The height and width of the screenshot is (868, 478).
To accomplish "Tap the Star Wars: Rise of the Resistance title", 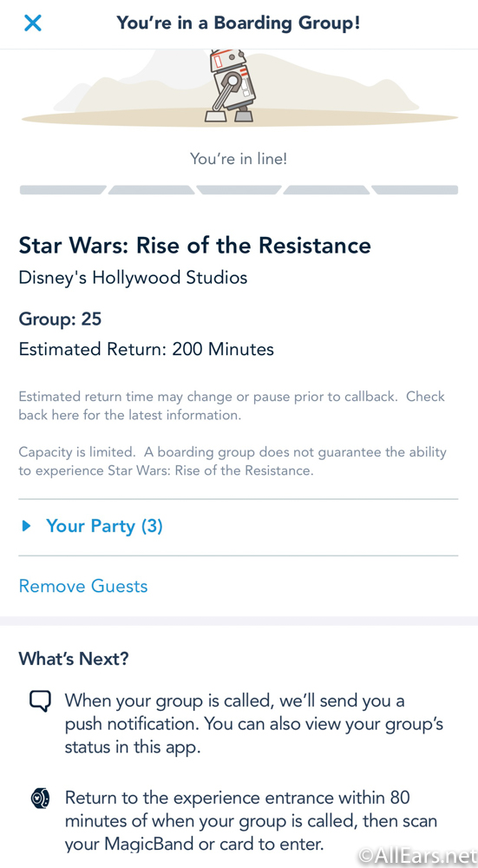I will (x=194, y=246).
